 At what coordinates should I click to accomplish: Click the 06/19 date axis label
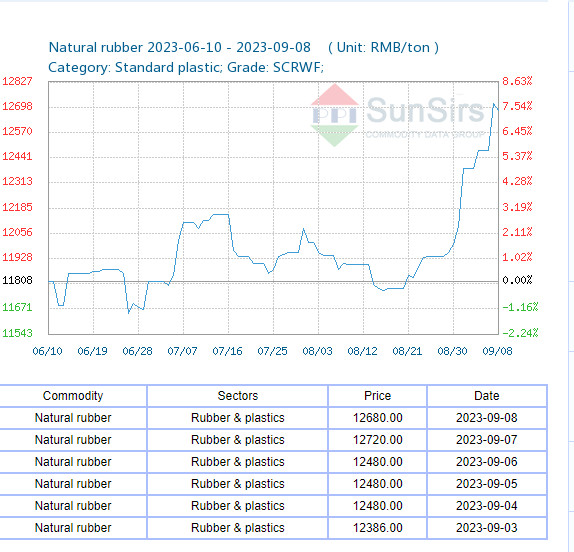pyautogui.click(x=92, y=351)
